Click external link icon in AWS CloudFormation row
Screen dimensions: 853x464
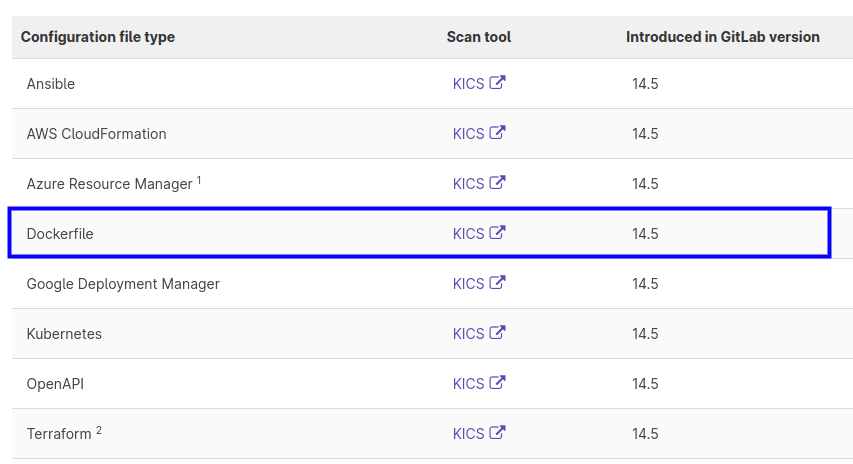[x=497, y=133]
